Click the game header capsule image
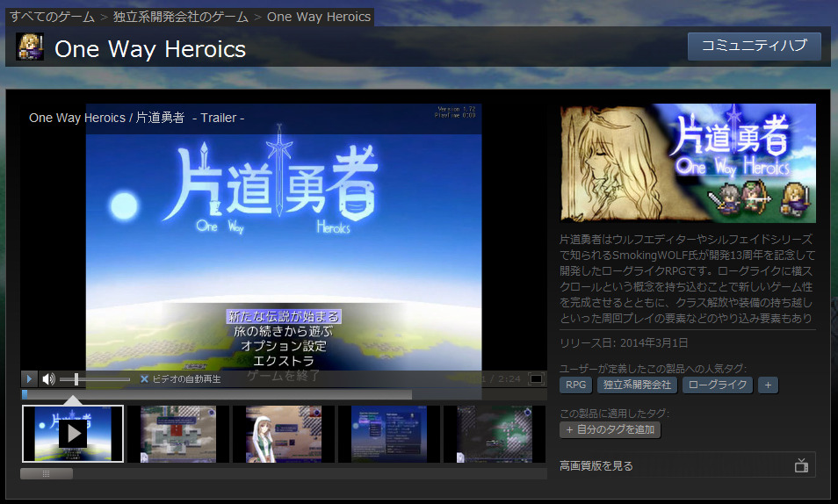Viewport: 838px width, 504px height. [x=688, y=163]
